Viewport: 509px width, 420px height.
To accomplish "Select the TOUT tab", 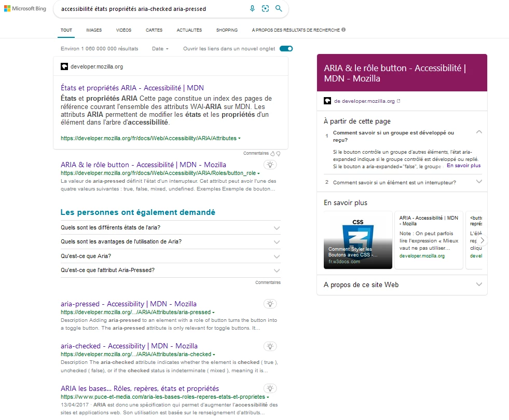I will (66, 30).
